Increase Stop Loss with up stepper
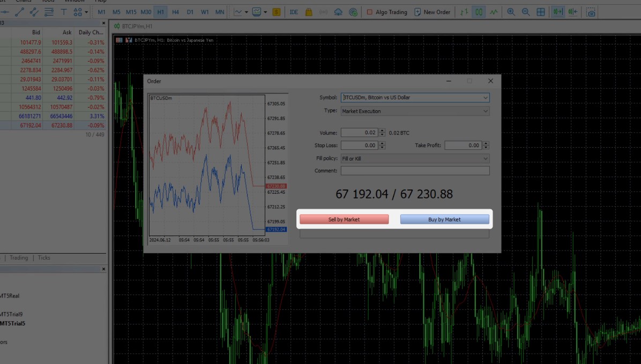The image size is (641, 364). (382, 143)
